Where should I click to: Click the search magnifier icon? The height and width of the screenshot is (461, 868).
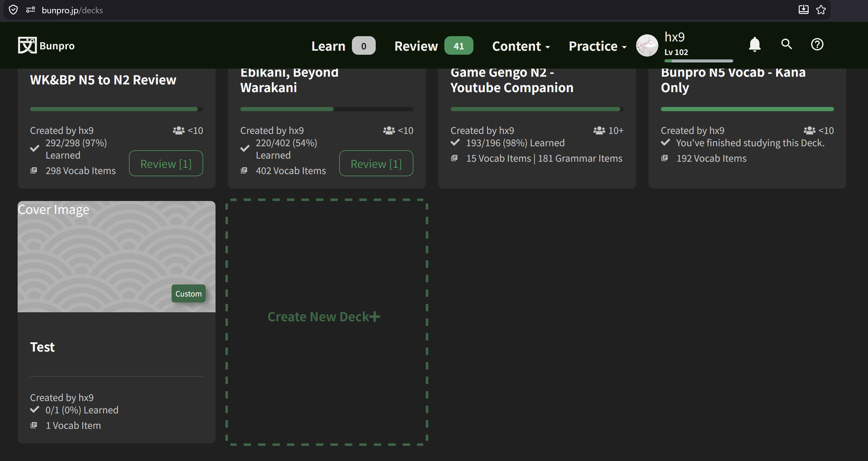786,44
